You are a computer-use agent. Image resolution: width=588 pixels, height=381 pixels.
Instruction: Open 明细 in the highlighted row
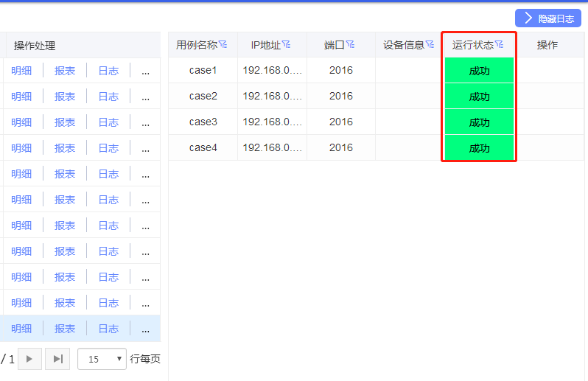[x=21, y=329]
